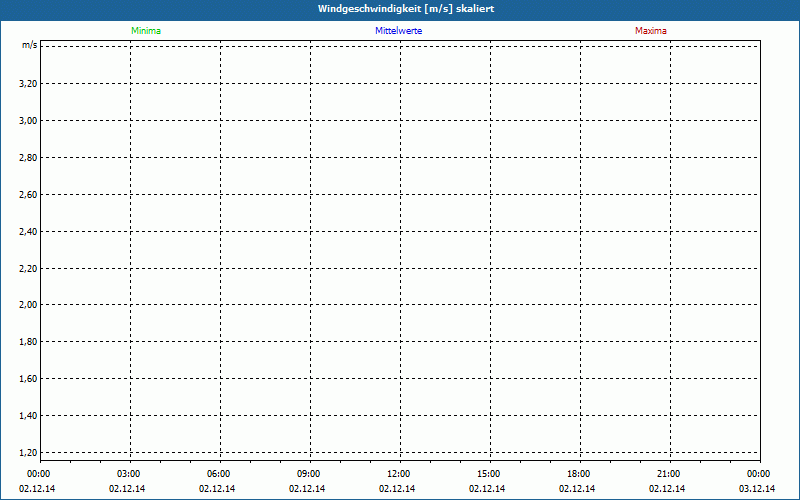Click the 1,20 y-axis value

(x=28, y=453)
